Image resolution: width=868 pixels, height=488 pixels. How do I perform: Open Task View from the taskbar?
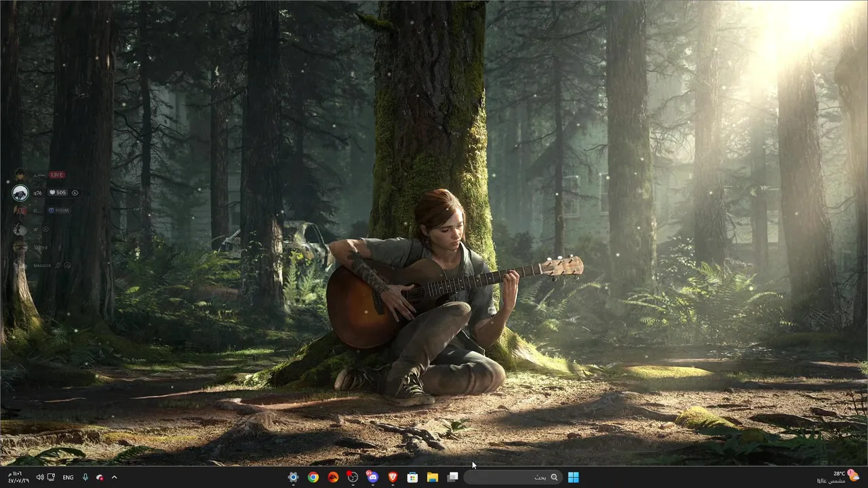(452, 477)
